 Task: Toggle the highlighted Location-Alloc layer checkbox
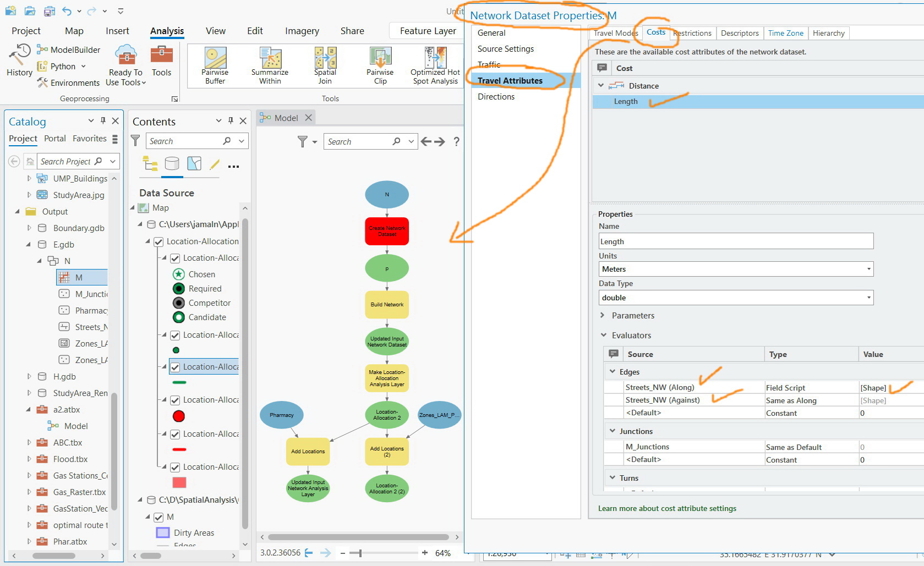point(175,367)
